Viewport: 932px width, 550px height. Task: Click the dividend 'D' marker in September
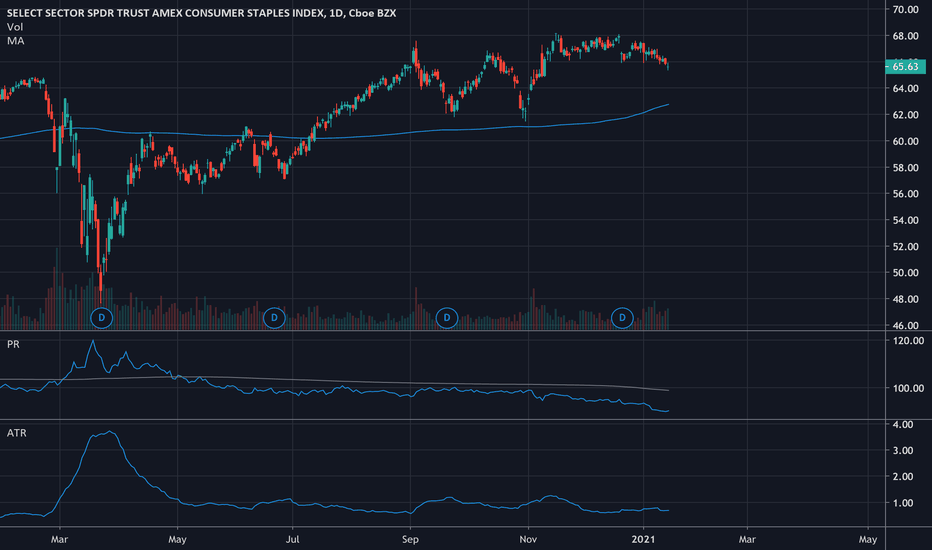click(x=447, y=318)
